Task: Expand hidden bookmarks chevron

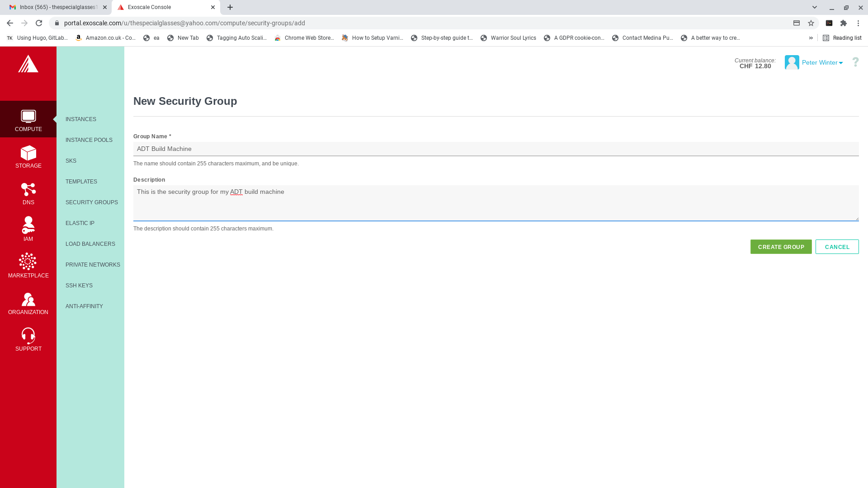Action: tap(811, 38)
